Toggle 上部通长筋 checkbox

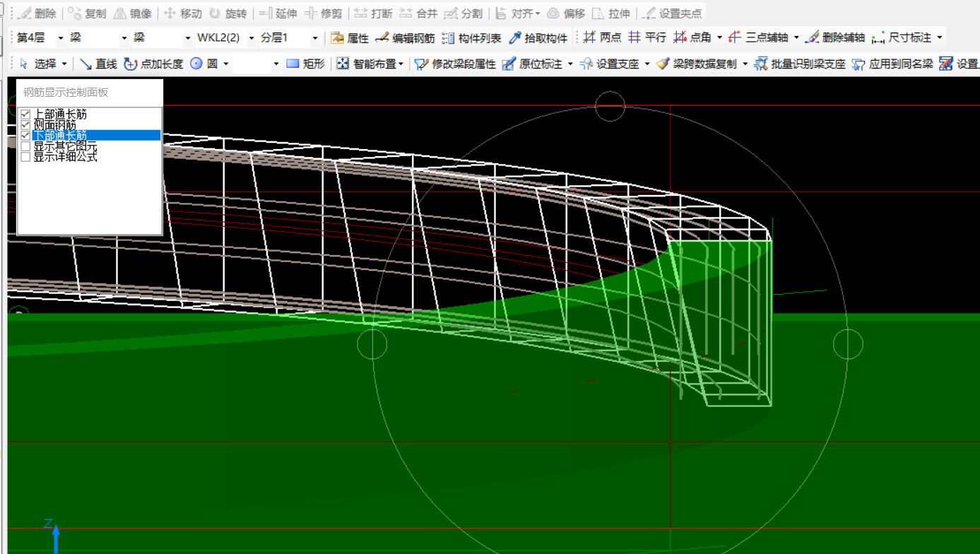pos(25,114)
